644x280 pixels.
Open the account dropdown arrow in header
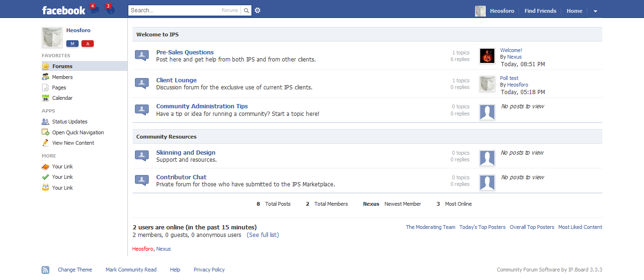pyautogui.click(x=595, y=11)
